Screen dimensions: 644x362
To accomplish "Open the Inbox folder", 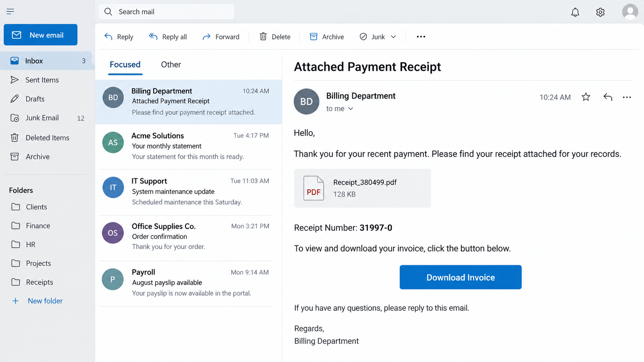I will [x=48, y=61].
